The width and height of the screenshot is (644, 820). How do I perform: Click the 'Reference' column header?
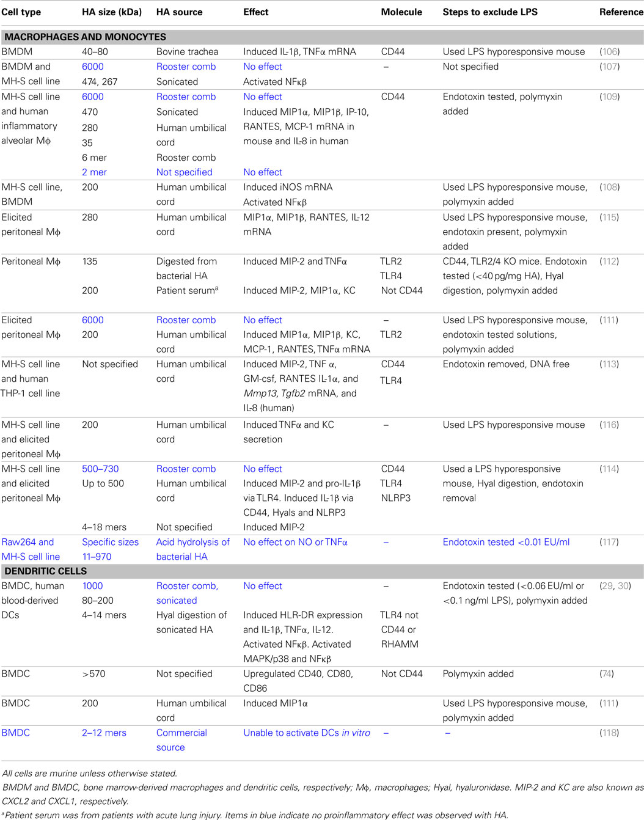tap(621, 12)
